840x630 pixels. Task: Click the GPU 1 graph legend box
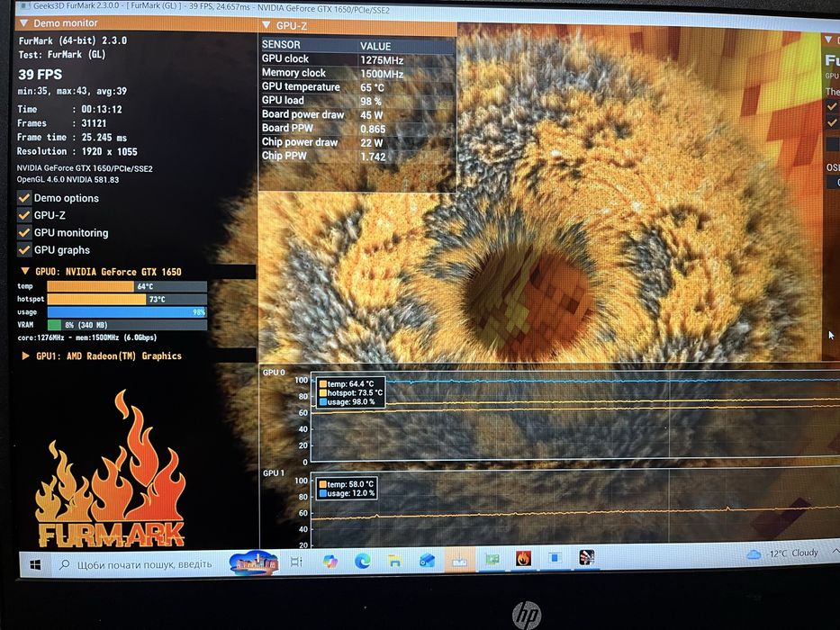coord(348,489)
